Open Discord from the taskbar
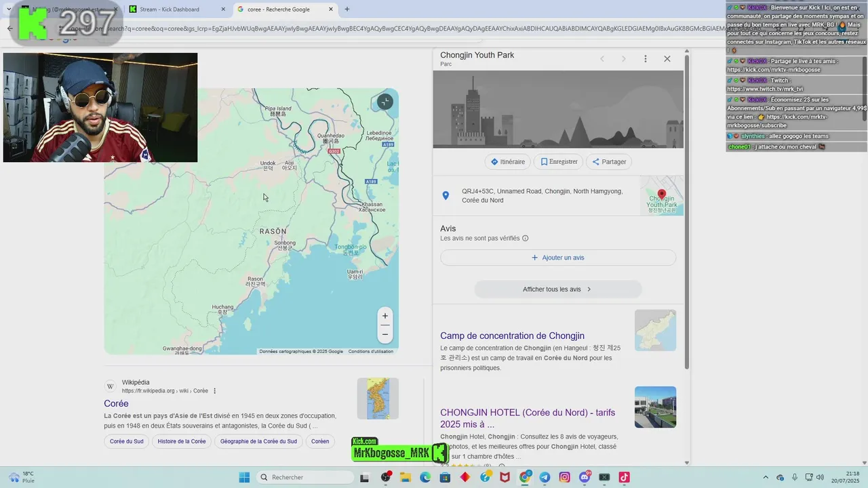Image resolution: width=868 pixels, height=488 pixels. click(585, 477)
